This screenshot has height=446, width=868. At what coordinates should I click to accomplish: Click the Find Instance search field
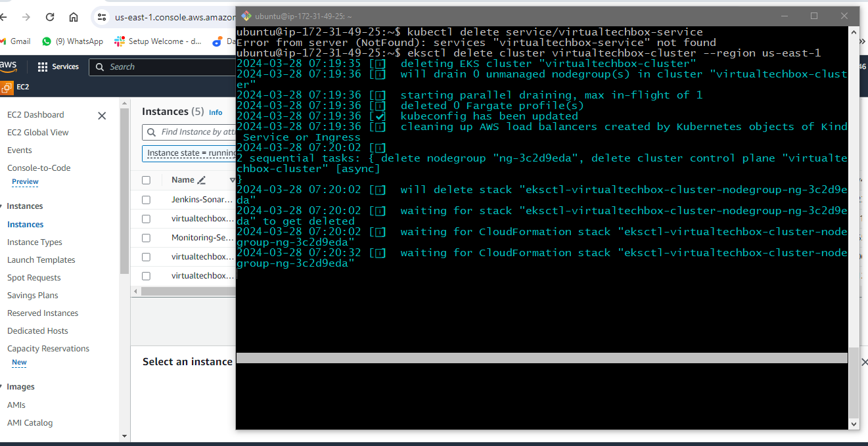[197, 132]
